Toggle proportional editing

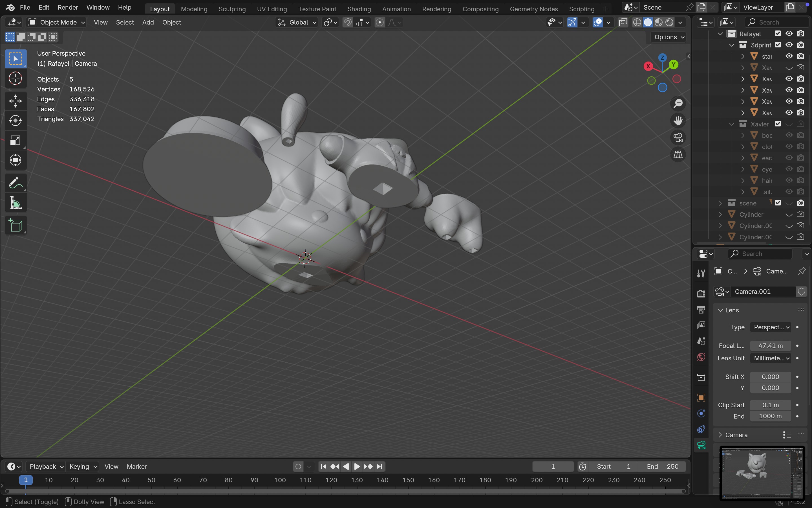pyautogui.click(x=380, y=23)
